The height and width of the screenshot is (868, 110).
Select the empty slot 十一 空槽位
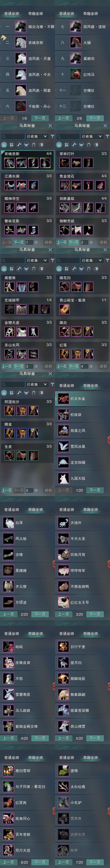82,90
